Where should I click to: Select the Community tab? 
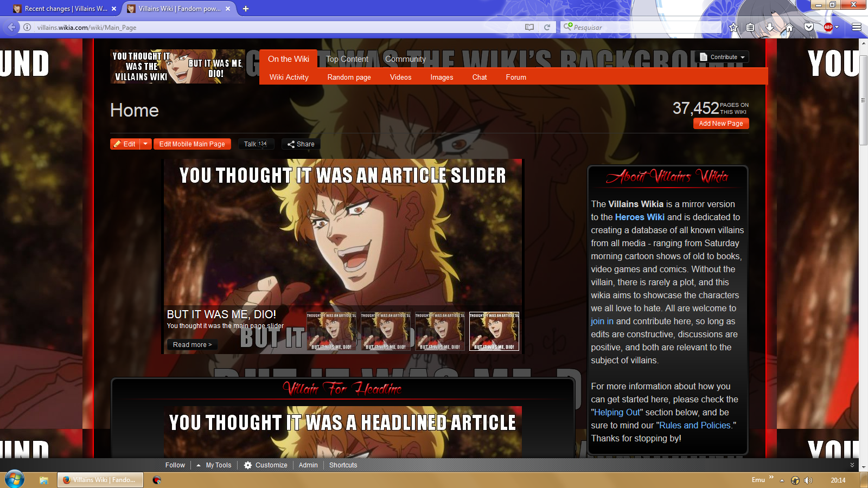click(x=405, y=59)
